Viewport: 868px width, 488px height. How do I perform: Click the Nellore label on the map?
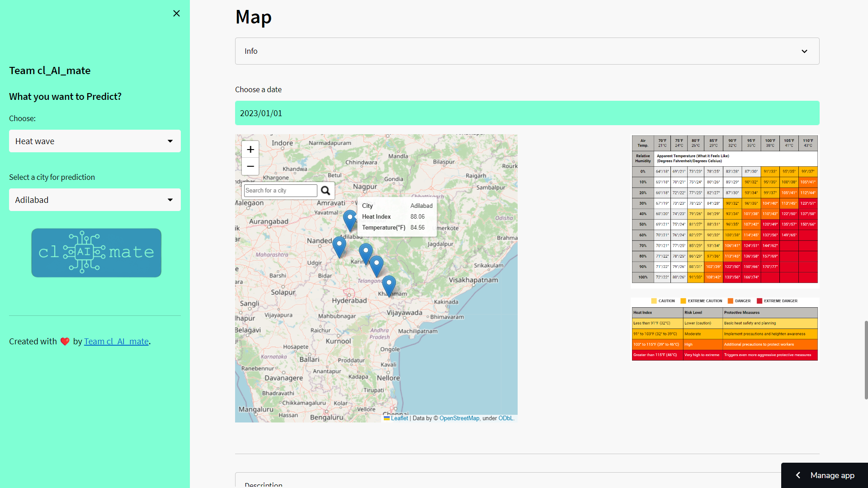(x=388, y=378)
